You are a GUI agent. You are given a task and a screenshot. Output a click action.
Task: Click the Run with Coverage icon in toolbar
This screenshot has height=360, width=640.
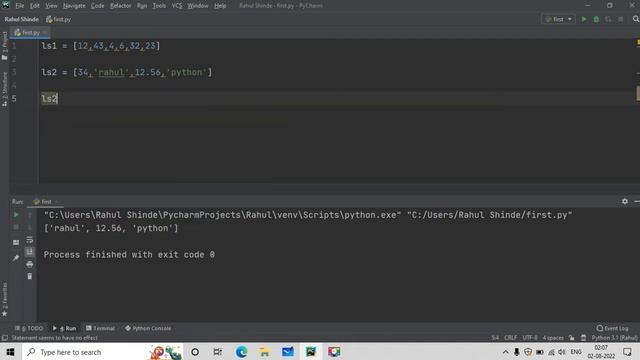pos(608,19)
